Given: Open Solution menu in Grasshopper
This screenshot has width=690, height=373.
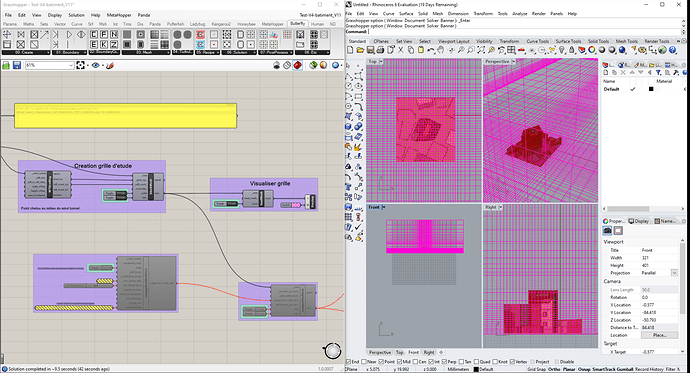Looking at the screenshot, I should pos(76,15).
